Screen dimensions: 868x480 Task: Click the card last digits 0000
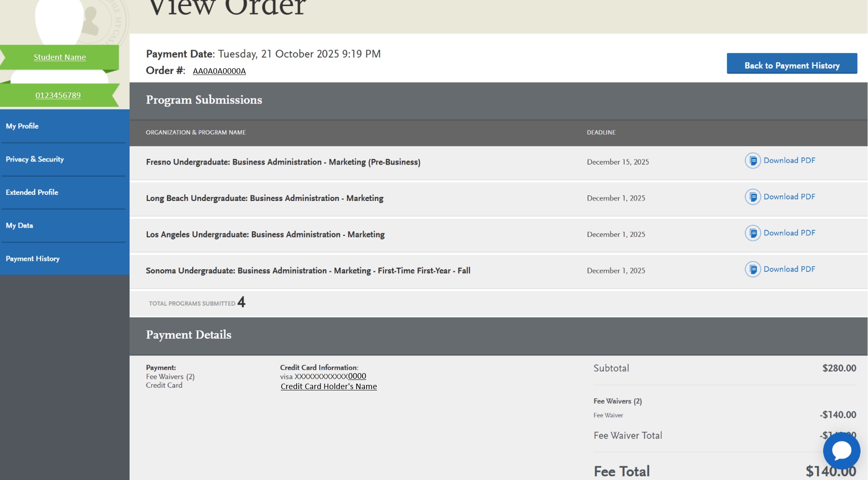357,376
